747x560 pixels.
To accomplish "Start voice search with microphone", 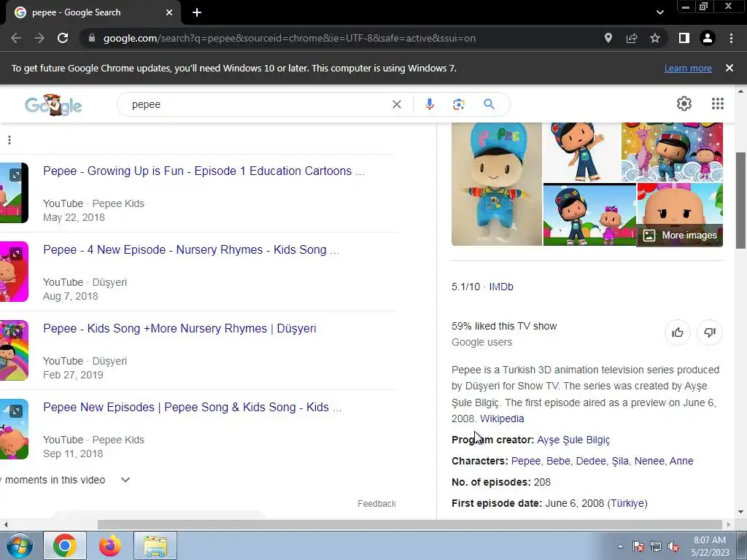I will point(429,104).
